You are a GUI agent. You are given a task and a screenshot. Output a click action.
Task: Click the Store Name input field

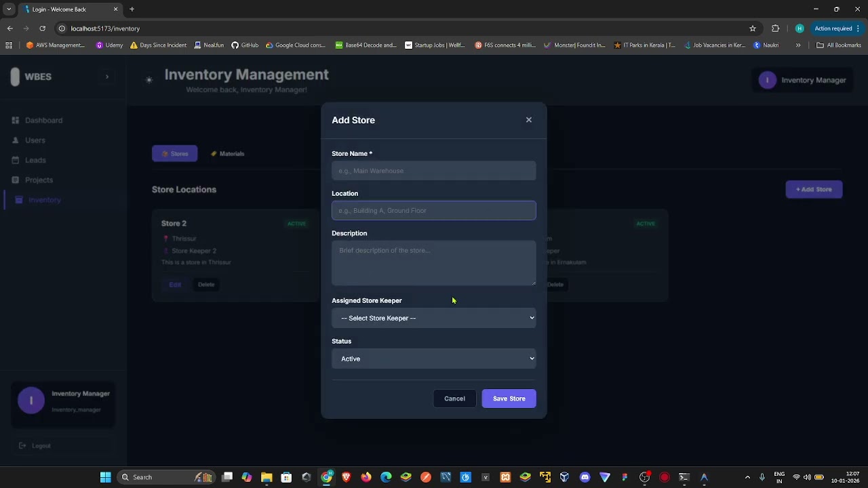[x=434, y=171]
